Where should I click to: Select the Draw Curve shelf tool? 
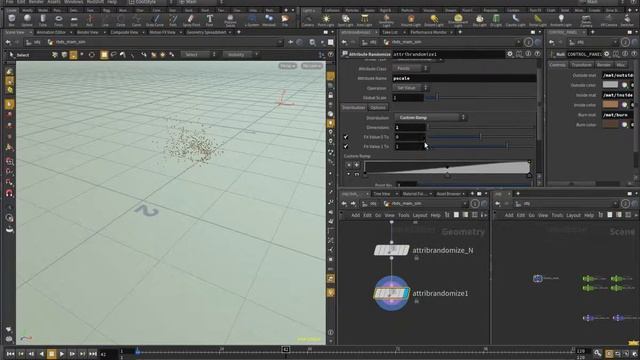(x=155, y=20)
